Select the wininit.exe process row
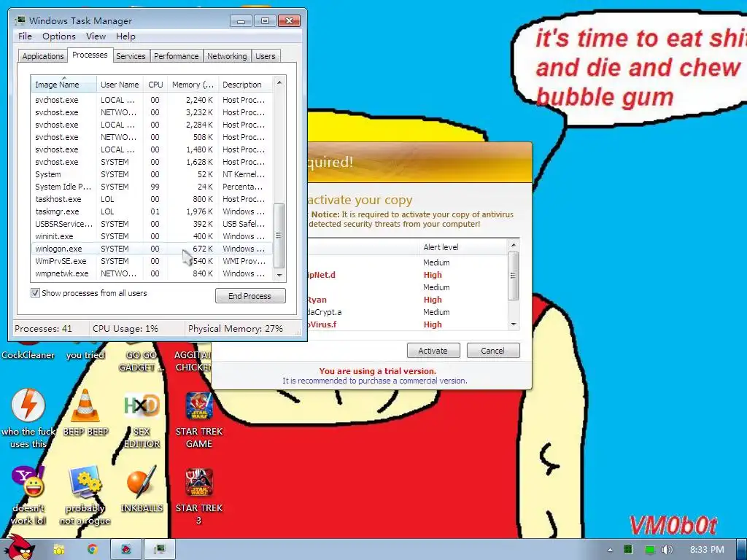Image resolution: width=747 pixels, height=560 pixels. point(152,236)
